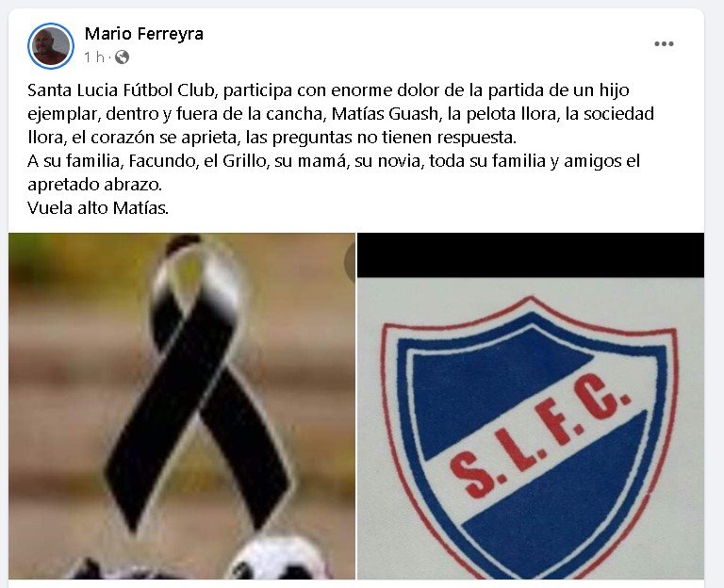Click the soccer ball below the ribbon
The image size is (724, 588).
[x=279, y=558]
